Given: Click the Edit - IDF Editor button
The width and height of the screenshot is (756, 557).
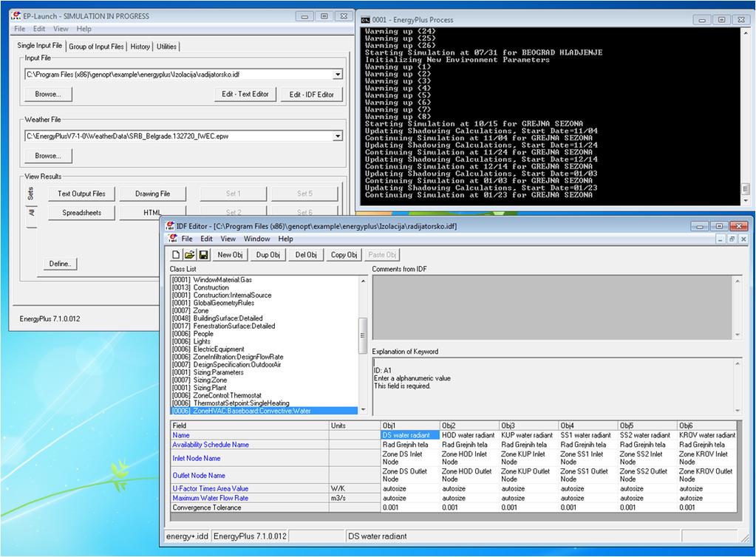Looking at the screenshot, I should click(x=311, y=95).
